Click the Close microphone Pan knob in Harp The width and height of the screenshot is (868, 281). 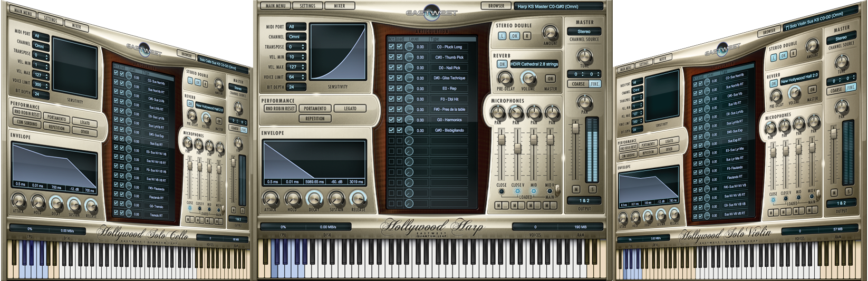pos(498,112)
